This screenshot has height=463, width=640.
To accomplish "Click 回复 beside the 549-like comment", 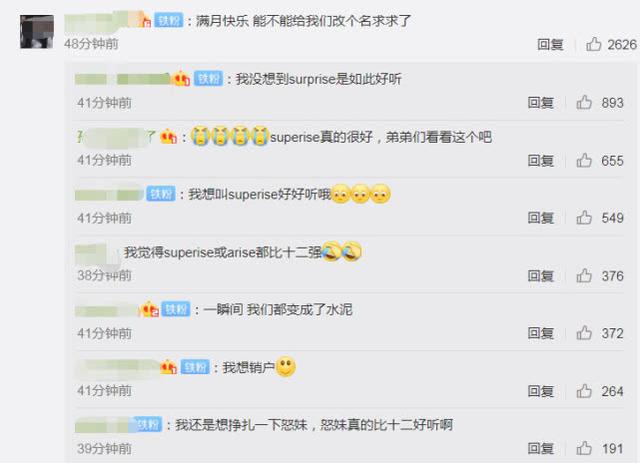I will point(540,218).
